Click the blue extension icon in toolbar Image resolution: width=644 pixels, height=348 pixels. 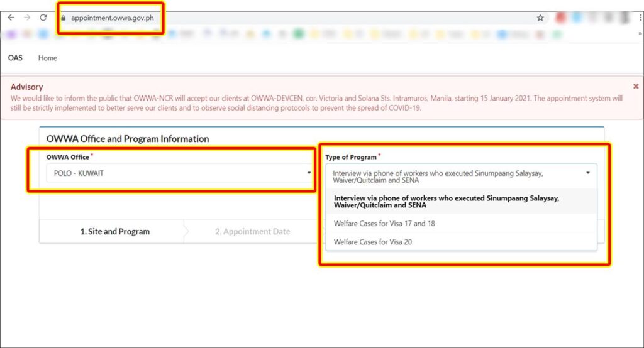point(578,18)
